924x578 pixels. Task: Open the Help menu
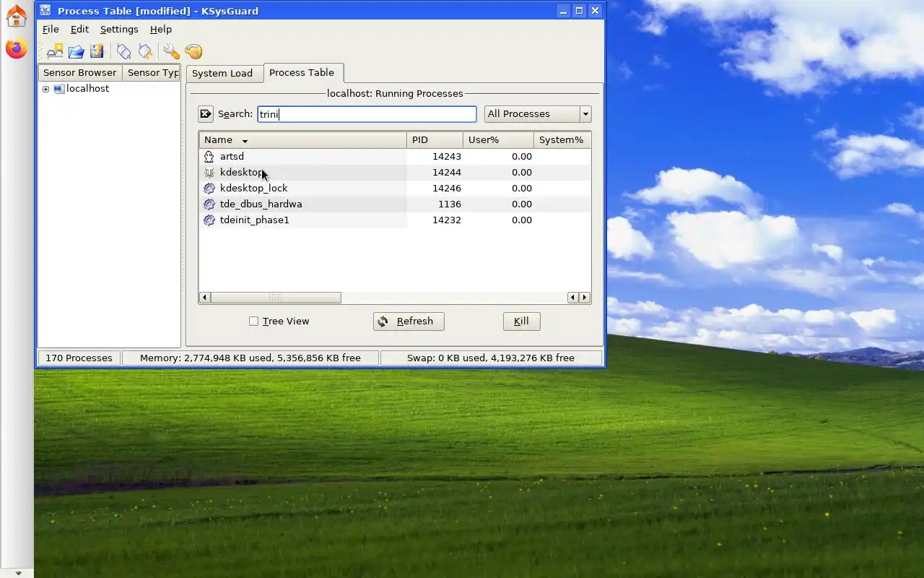[x=161, y=30]
